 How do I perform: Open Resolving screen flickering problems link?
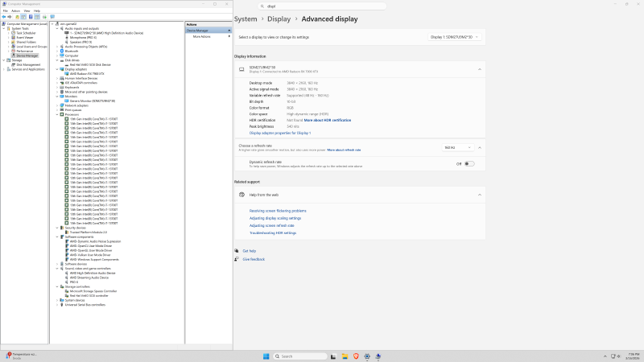point(278,211)
